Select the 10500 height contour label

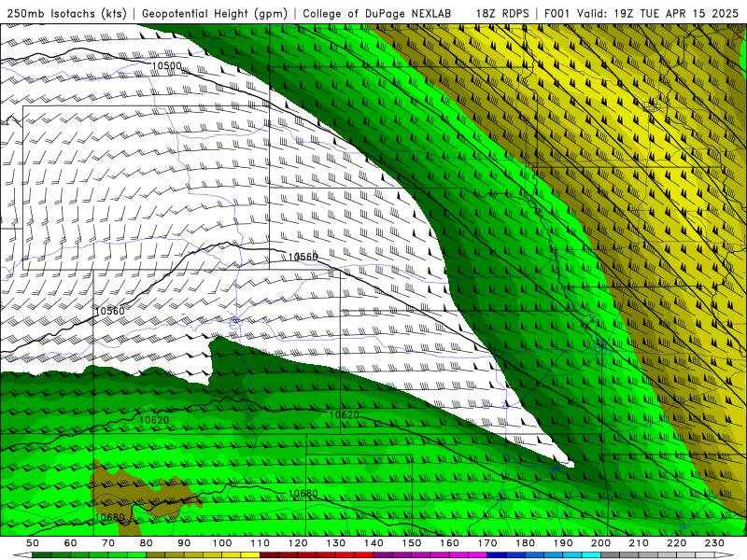[166, 65]
